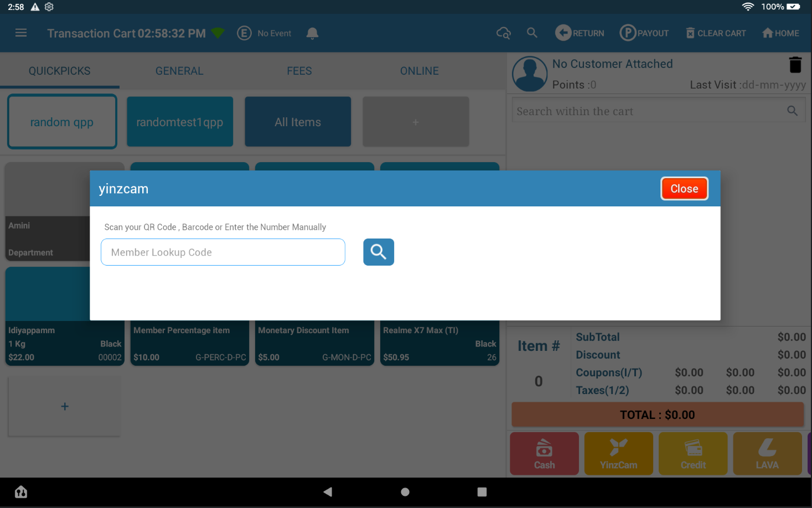Open Android recent apps square button
Screen dimensions: 812x508
(x=482, y=491)
